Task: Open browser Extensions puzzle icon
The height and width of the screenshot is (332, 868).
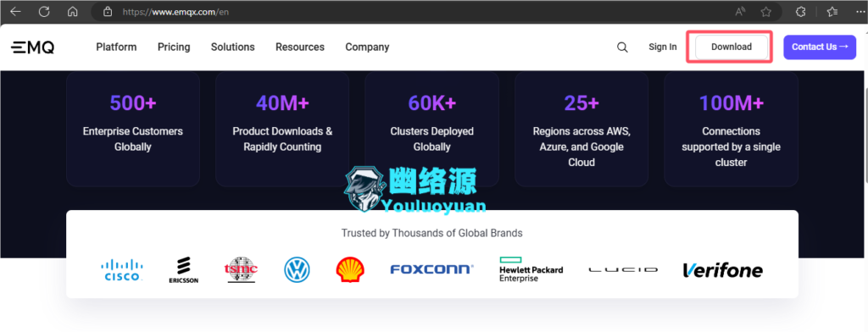Action: pos(800,12)
